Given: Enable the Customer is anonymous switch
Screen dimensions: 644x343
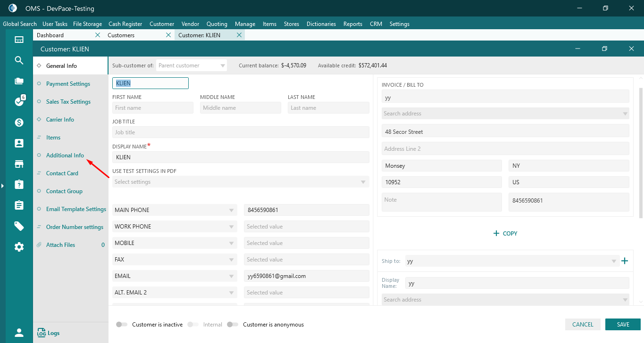Looking at the screenshot, I should tap(232, 325).
